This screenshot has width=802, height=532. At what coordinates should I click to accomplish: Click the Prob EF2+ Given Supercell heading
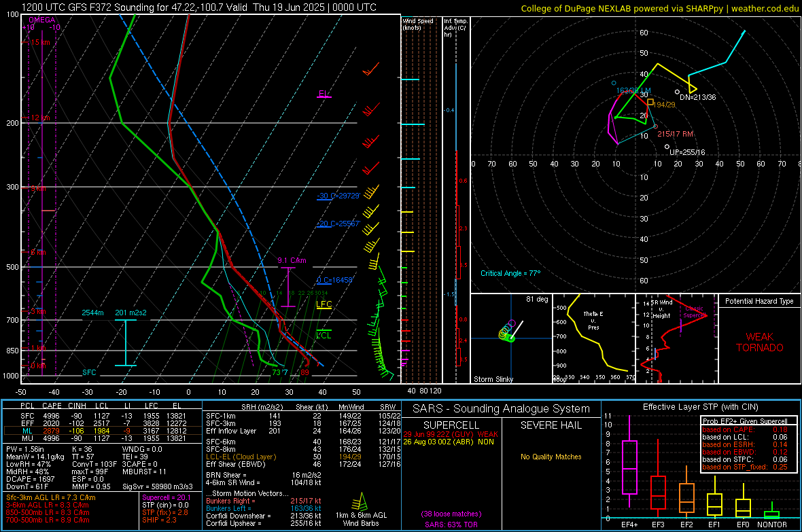pyautogui.click(x=745, y=421)
